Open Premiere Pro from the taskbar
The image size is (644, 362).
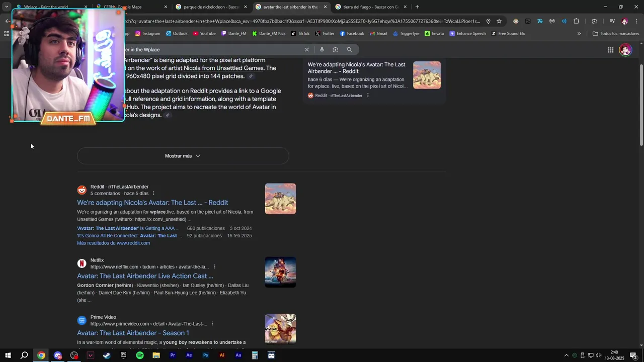(x=173, y=355)
